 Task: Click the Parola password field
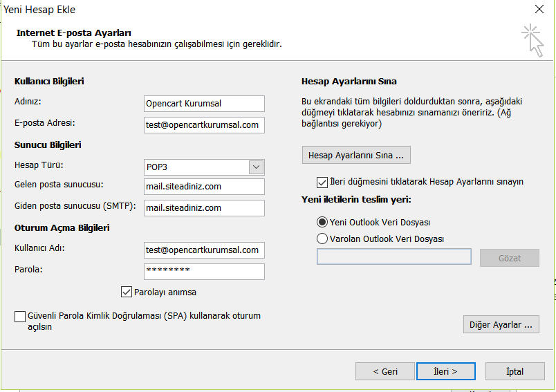tap(204, 272)
